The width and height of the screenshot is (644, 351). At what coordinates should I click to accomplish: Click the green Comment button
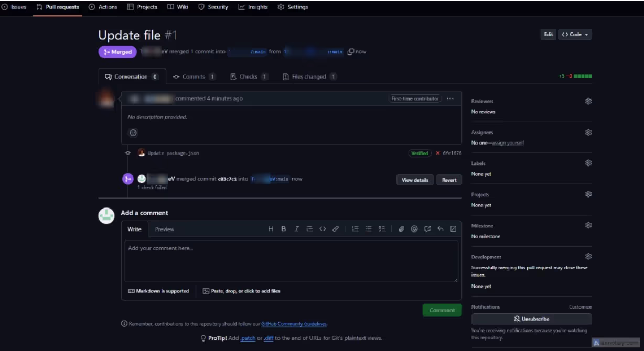click(442, 310)
